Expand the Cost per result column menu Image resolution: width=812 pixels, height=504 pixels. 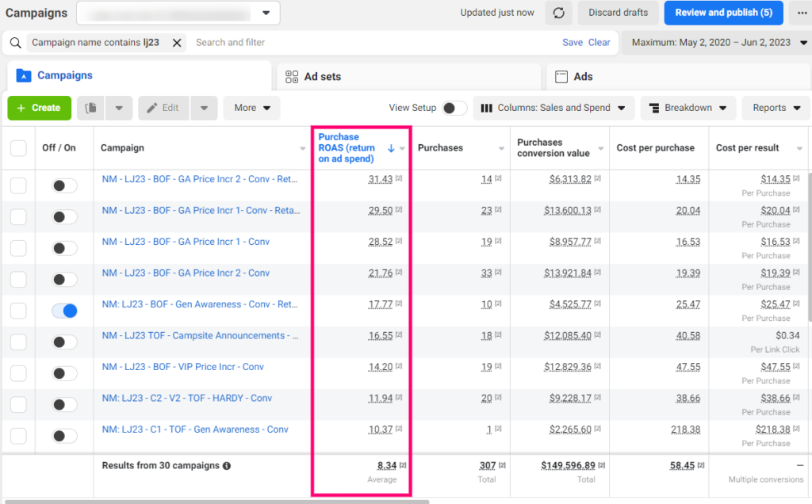pos(799,148)
